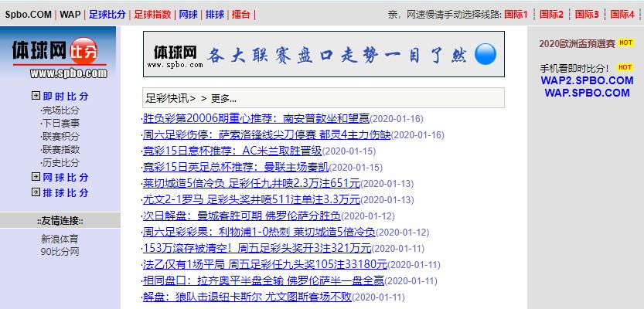Open news 153万滚存被清空
Screen dimensions: 644x309
point(257,248)
